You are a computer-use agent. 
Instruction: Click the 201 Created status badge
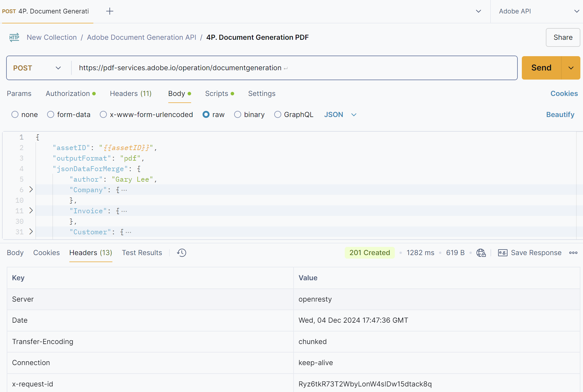tap(369, 252)
